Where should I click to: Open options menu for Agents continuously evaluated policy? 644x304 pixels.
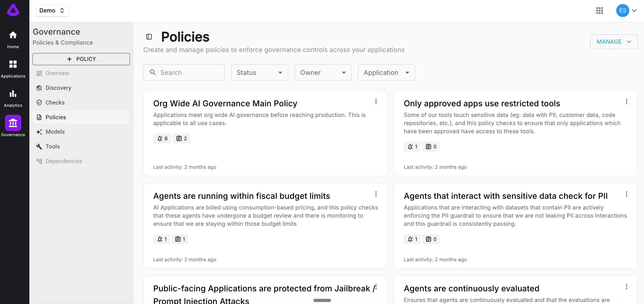tap(626, 287)
